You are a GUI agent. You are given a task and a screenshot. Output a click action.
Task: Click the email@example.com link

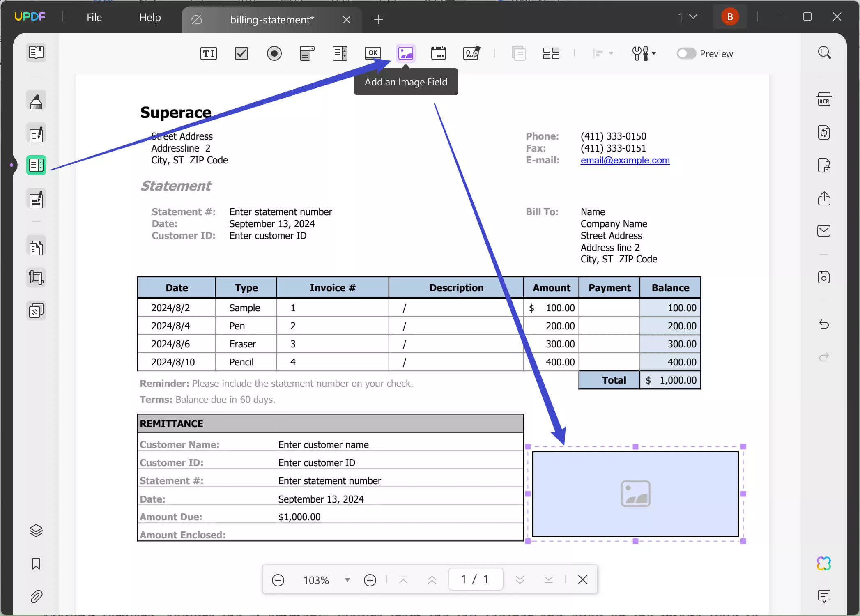(x=625, y=160)
